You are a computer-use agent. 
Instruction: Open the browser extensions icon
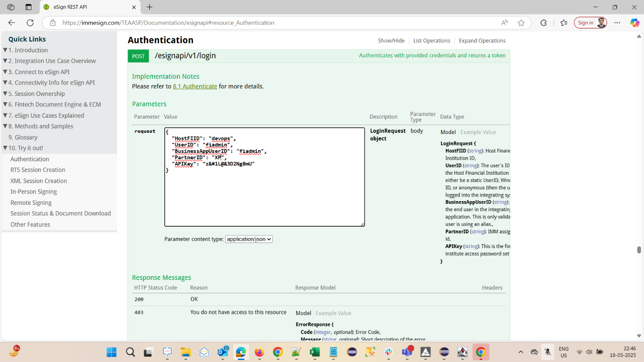tap(543, 23)
